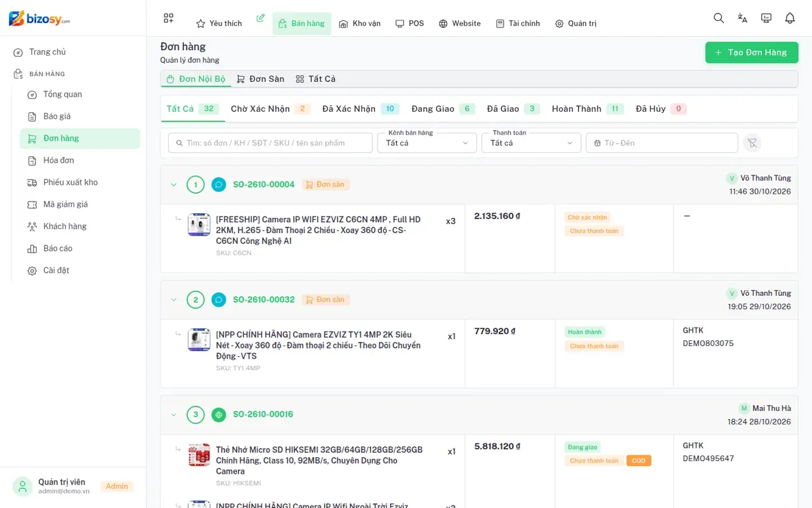Open the Kênh bán hàng dropdown
Image resolution: width=812 pixels, height=508 pixels.
427,143
